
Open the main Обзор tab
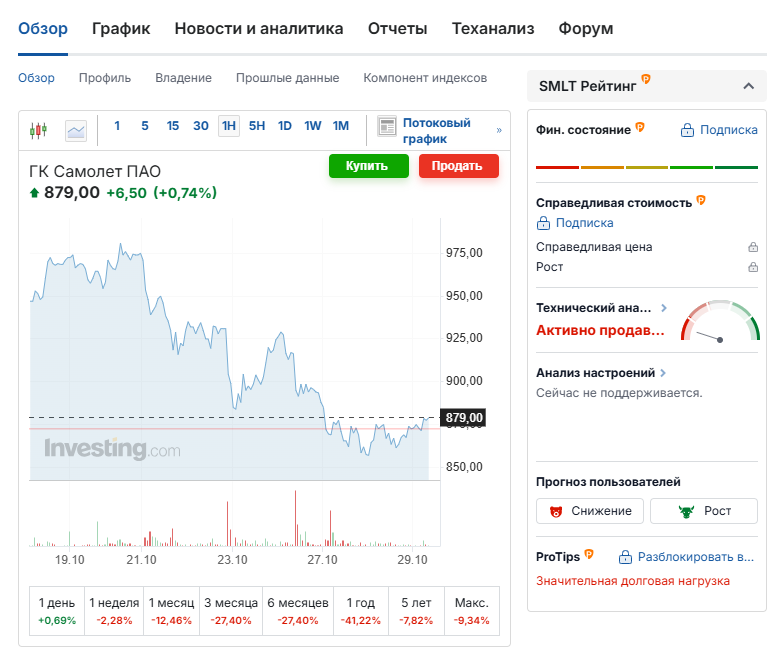[x=43, y=29]
